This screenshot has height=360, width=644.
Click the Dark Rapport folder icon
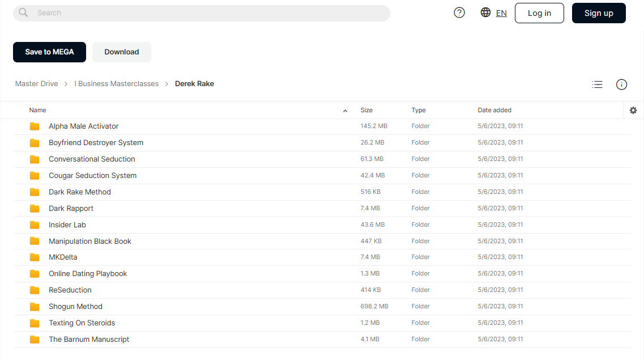[x=35, y=209]
